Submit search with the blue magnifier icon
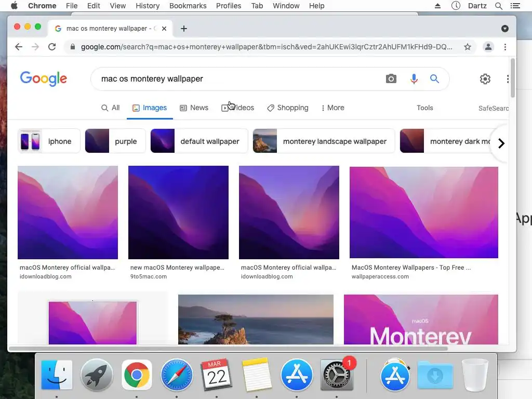532x399 pixels. (x=435, y=79)
